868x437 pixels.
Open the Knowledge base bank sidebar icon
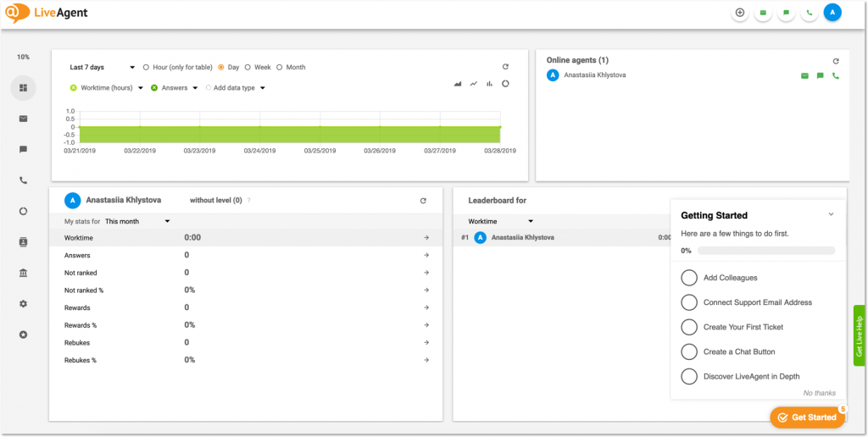pyautogui.click(x=23, y=274)
